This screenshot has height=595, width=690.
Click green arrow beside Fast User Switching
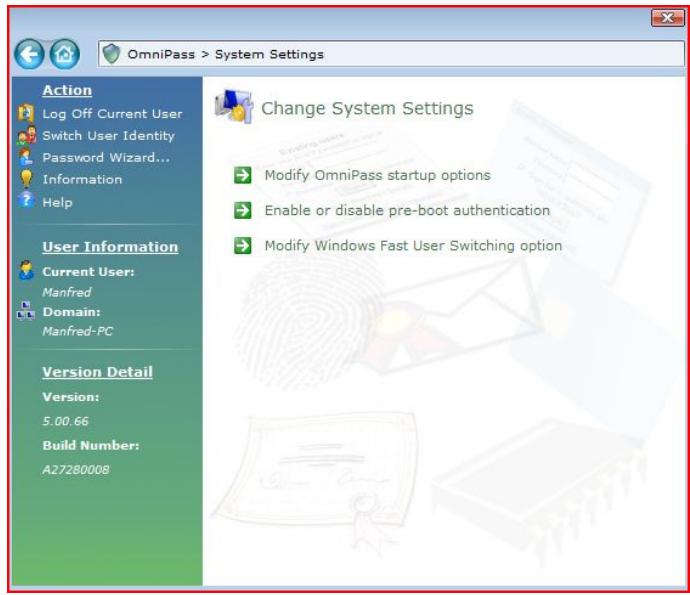coord(241,246)
